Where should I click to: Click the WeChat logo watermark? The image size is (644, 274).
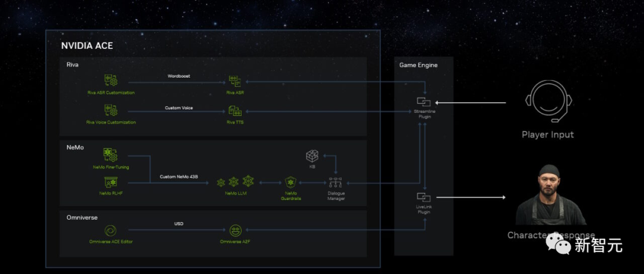coord(558,245)
